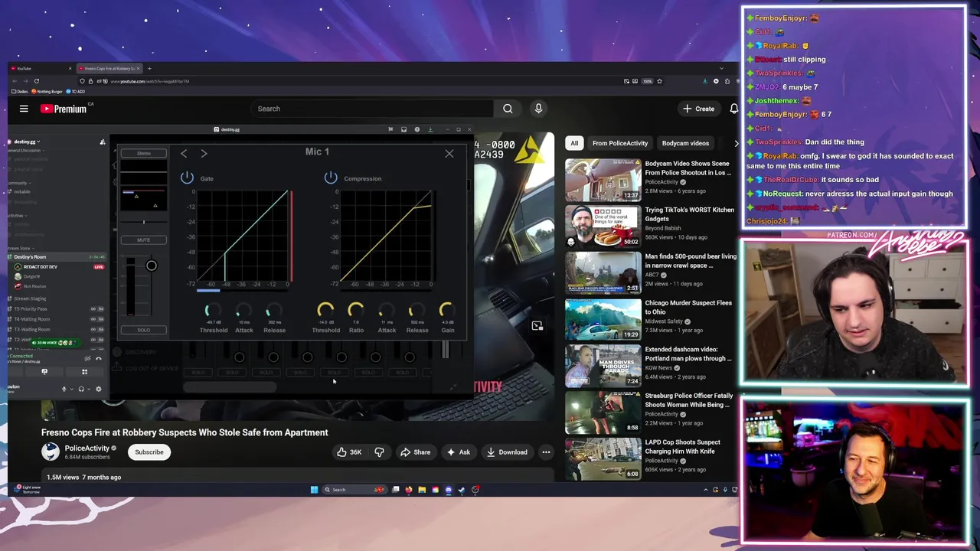The image size is (980, 551).
Task: Open Bodycam Video Shows Scene thumbnail
Action: pyautogui.click(x=603, y=180)
